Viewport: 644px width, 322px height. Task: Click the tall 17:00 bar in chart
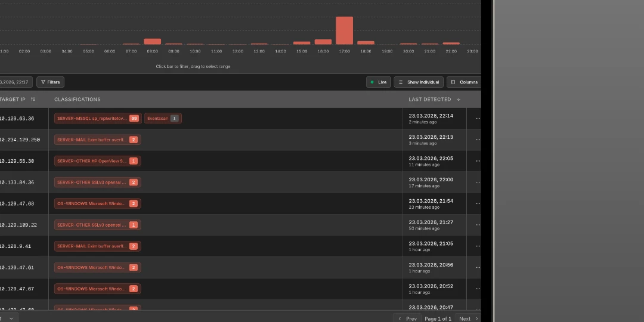coord(344,30)
